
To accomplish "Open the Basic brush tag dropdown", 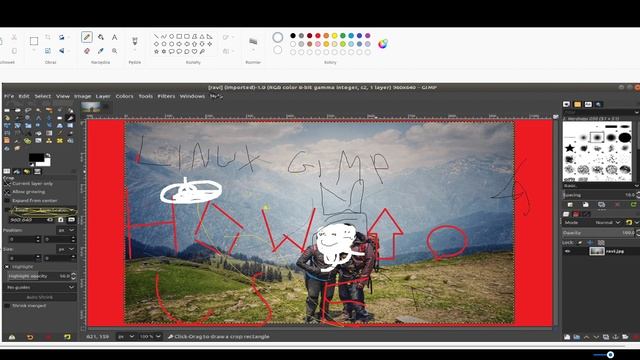I will click(601, 186).
